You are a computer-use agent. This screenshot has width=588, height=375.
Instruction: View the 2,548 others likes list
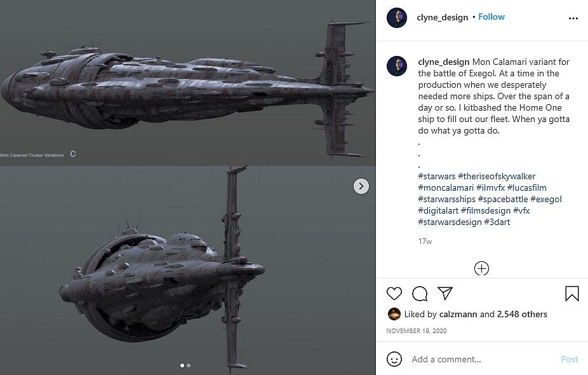pos(522,314)
